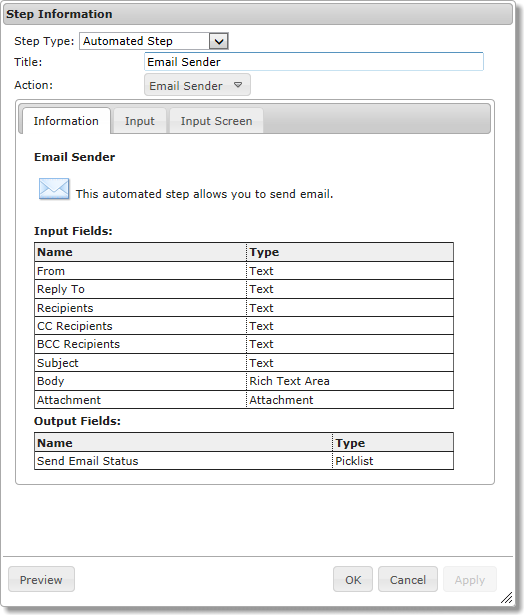Click the Cancel button
Image resolution: width=526 pixels, height=616 pixels.
[408, 579]
